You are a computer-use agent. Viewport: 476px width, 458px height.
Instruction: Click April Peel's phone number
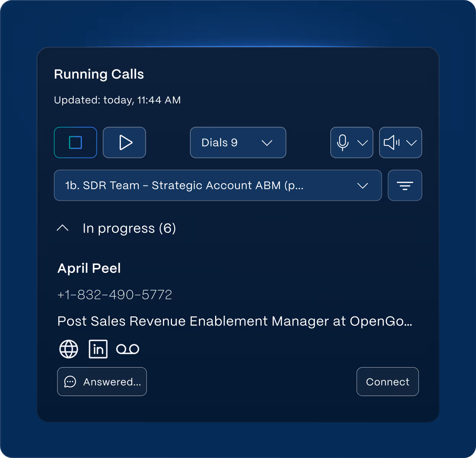coord(114,294)
